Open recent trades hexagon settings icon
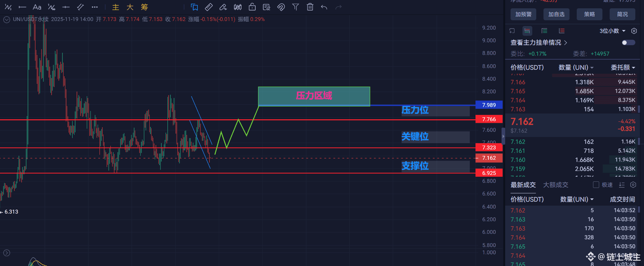Screen dimensions: 644x266 pos(633,185)
